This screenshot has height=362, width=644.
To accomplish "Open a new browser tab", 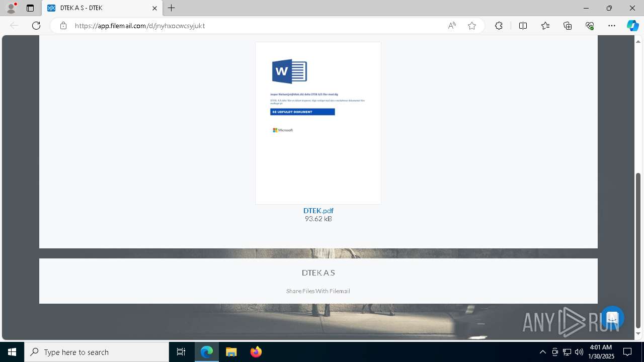I will (x=172, y=8).
